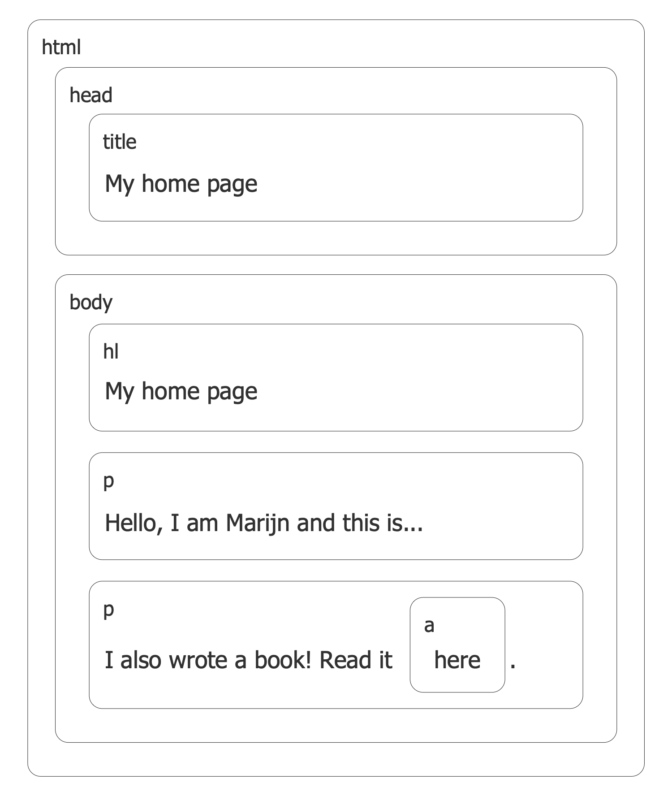Select the "head" element label
This screenshot has width=672, height=796.
click(x=91, y=95)
